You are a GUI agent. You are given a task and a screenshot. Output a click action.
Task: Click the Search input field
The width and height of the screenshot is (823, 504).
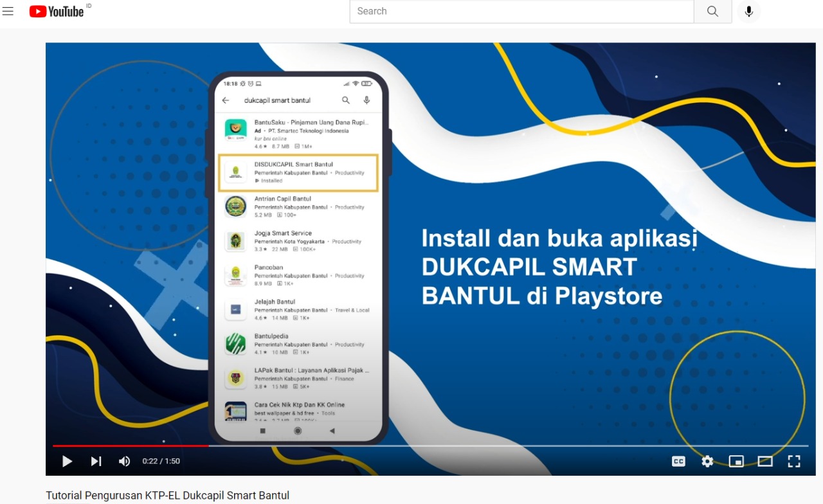[521, 12]
